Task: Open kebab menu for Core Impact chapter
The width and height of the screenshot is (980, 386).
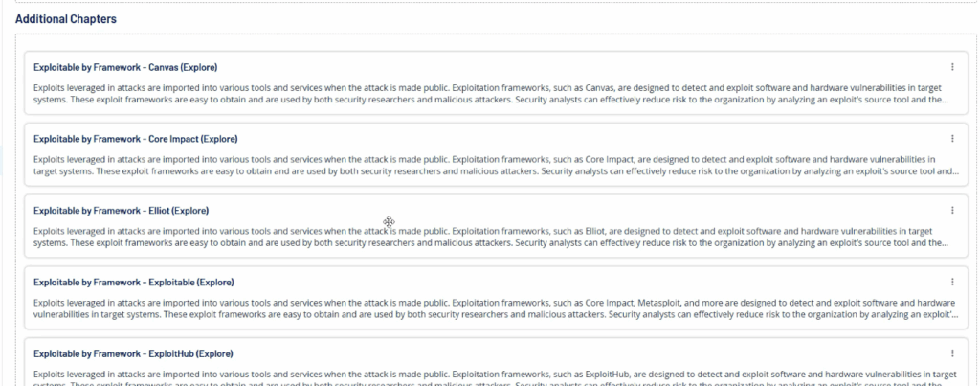Action: [x=952, y=139]
